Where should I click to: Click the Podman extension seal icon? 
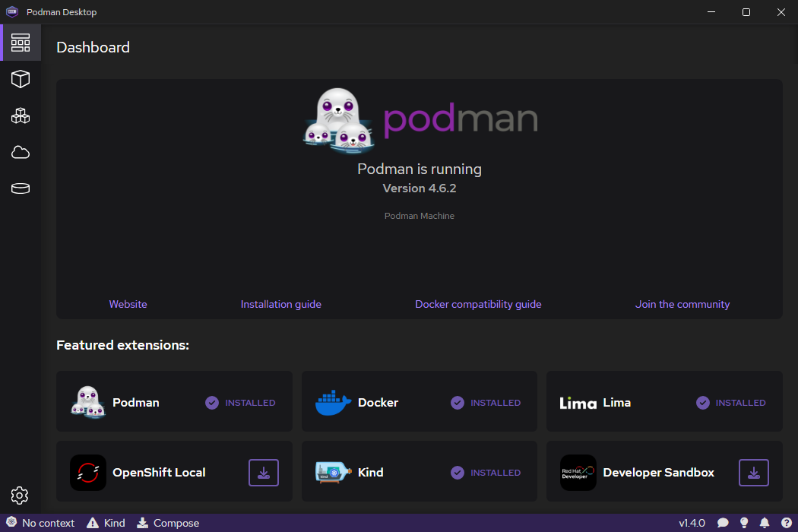coord(88,402)
